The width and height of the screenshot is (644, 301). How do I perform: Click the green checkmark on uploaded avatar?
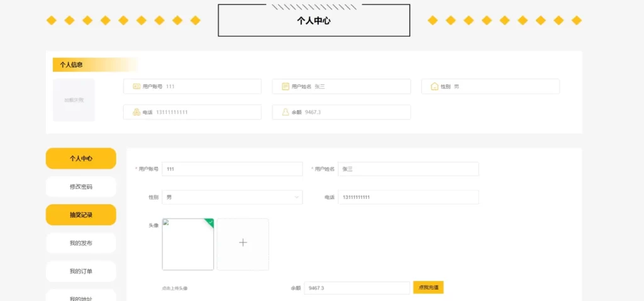[210, 222]
